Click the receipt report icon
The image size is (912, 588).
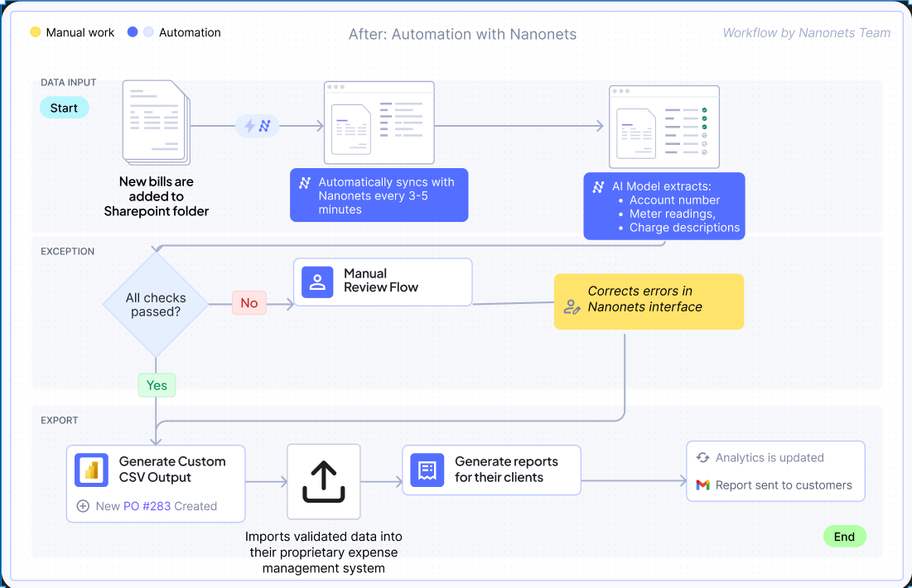(427, 470)
